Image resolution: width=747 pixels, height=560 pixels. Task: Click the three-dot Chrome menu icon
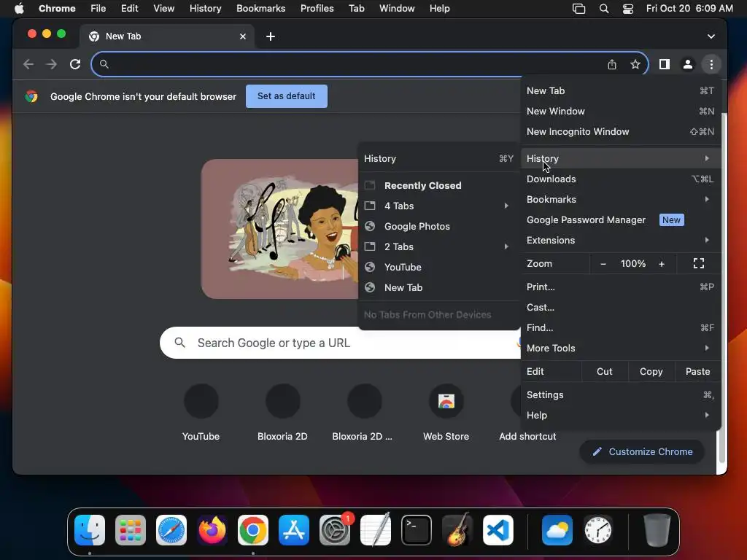(x=711, y=64)
